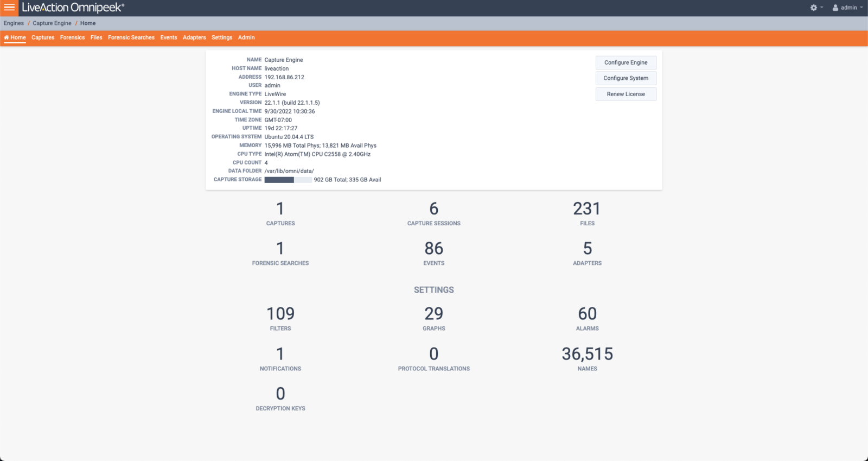
Task: Open the settings gear dropdown
Action: tap(816, 8)
